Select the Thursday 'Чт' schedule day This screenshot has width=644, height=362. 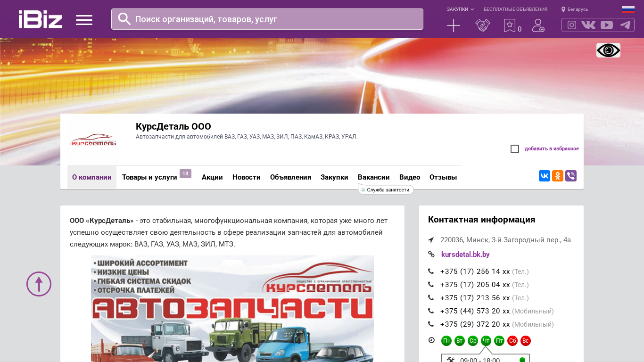(486, 341)
